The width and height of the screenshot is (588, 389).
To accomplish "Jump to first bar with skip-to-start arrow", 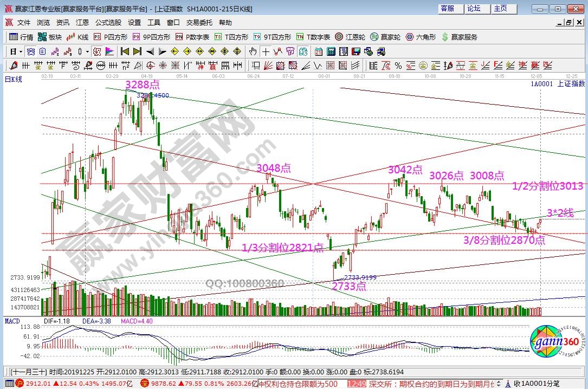I will 125,51.
